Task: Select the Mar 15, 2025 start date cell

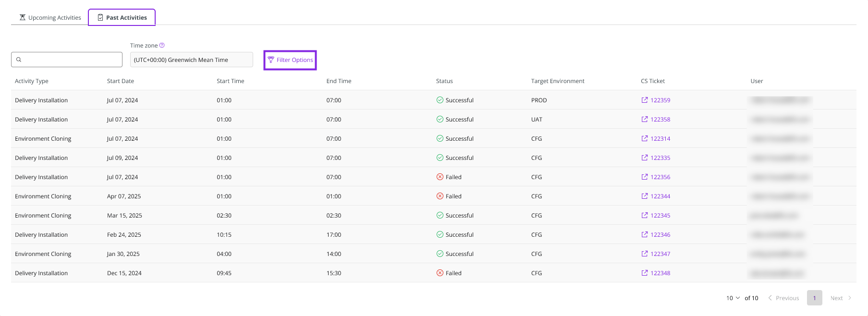Action: click(x=124, y=215)
